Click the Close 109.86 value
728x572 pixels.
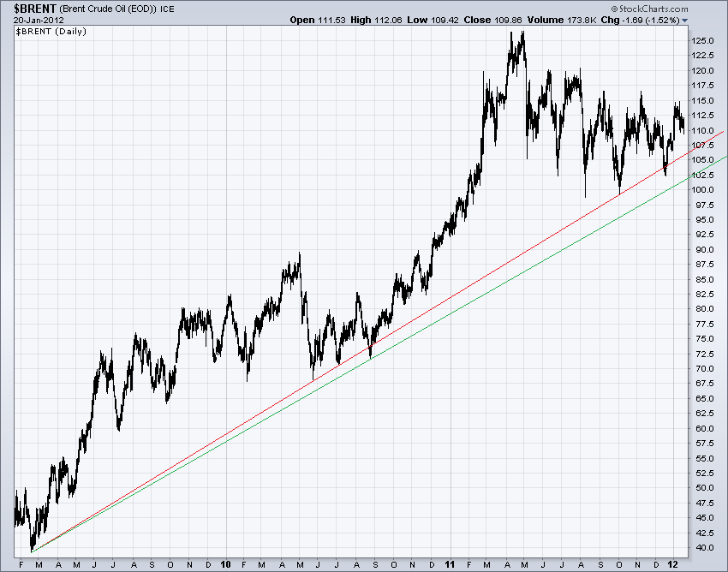pyautogui.click(x=492, y=20)
